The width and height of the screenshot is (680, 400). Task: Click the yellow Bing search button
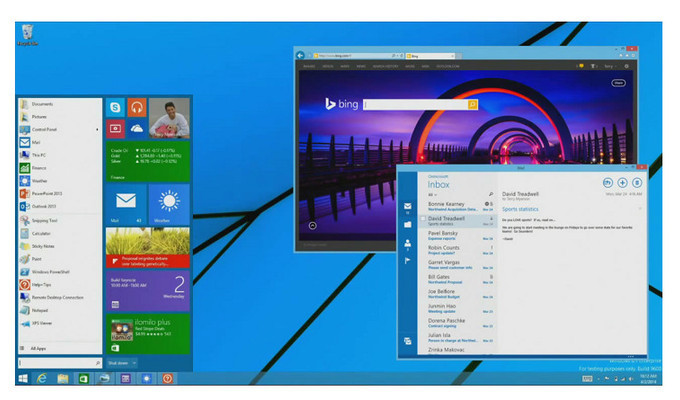(472, 105)
